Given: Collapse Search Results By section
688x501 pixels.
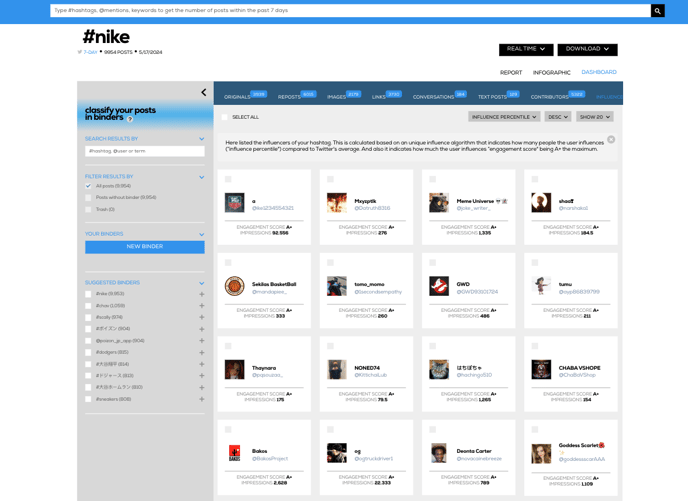Looking at the screenshot, I should coord(202,139).
